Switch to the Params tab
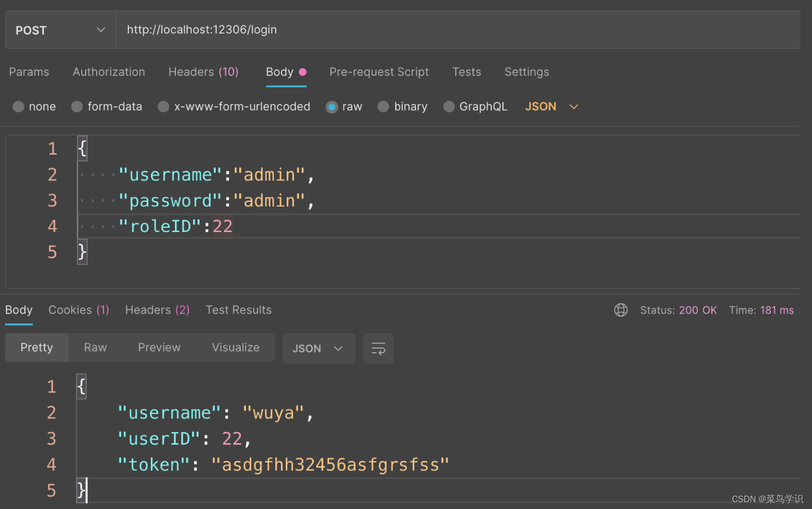The width and height of the screenshot is (812, 509). click(x=29, y=72)
